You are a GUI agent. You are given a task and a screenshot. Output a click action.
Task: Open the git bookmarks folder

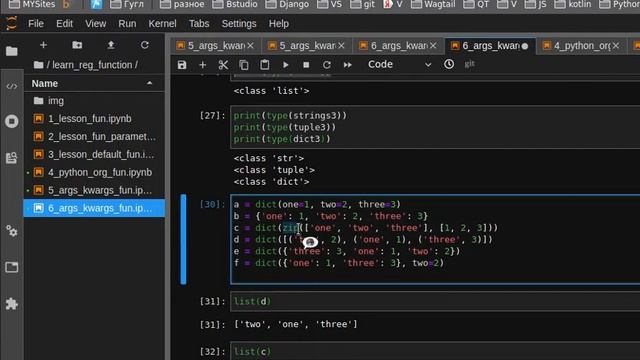tap(363, 4)
